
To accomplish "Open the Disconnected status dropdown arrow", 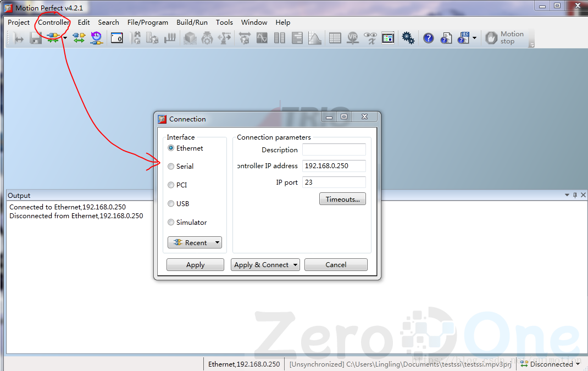I will click(578, 364).
